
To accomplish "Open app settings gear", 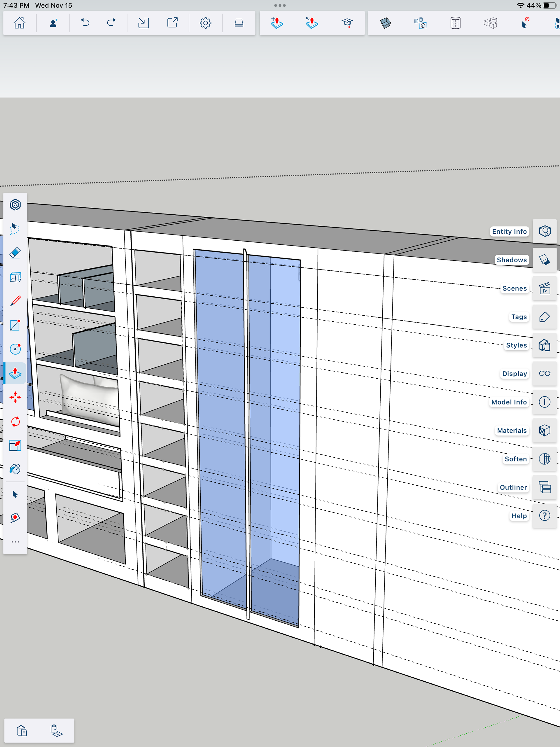I will [205, 23].
